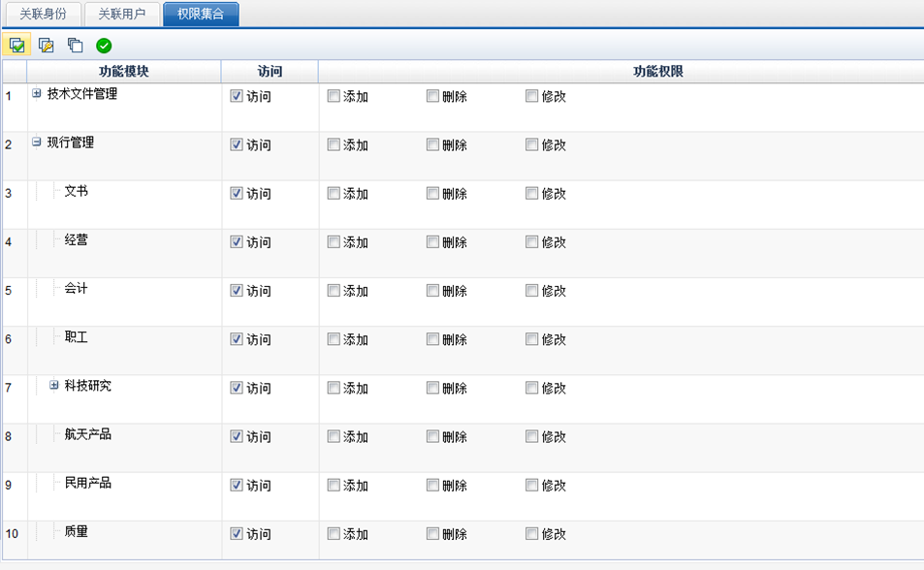
Task: Enable 添加 permission for 文书 row
Action: 334,193
